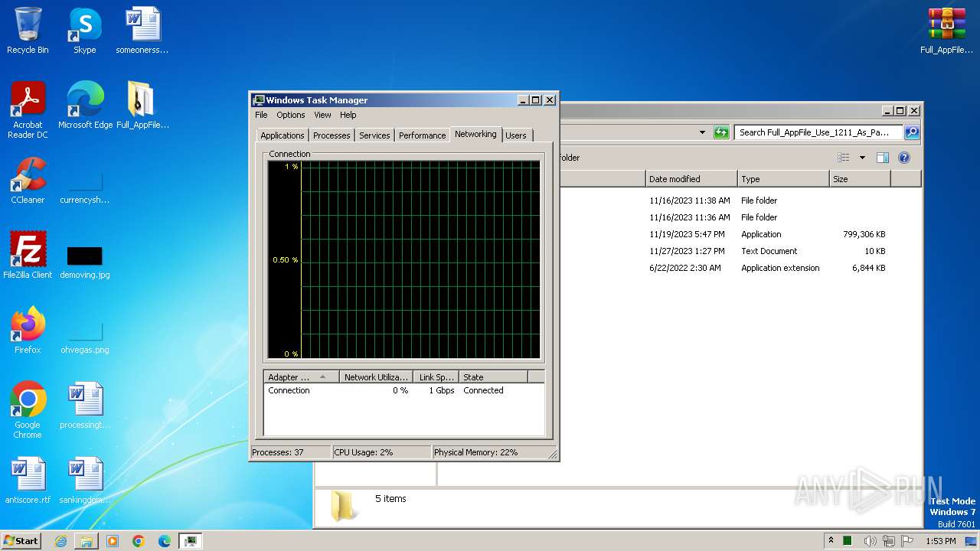The image size is (980, 551).
Task: Switch to the Applications tab
Action: (x=283, y=135)
